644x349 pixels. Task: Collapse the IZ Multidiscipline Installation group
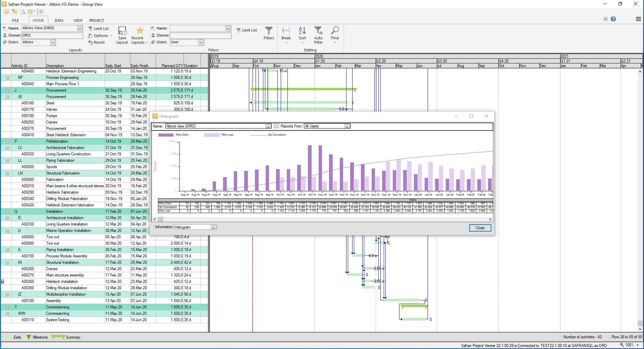[7, 295]
